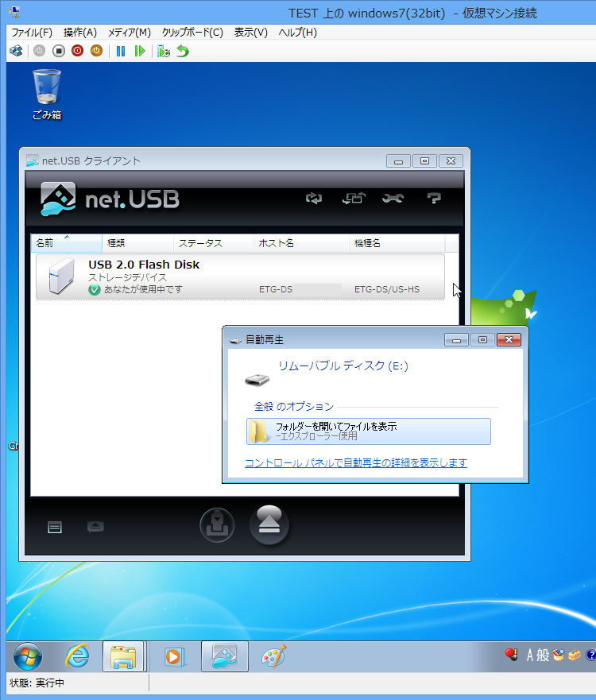Click the net.USB refresh icon
596x700 pixels.
314,198
